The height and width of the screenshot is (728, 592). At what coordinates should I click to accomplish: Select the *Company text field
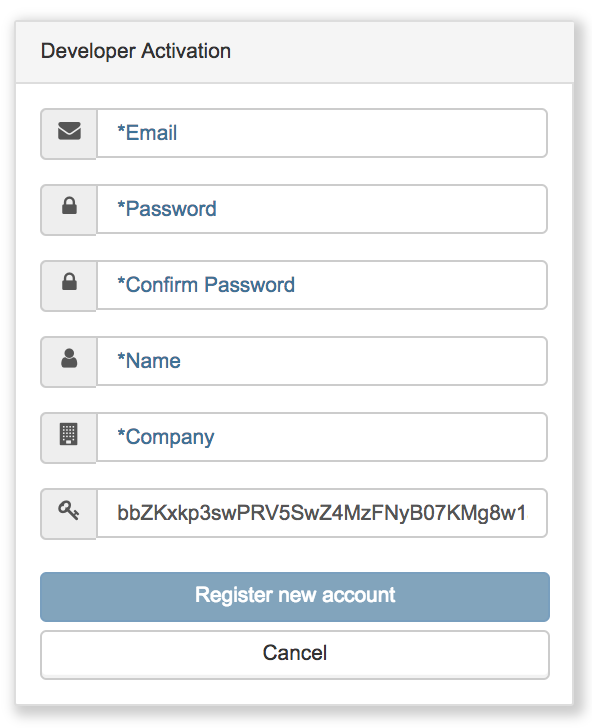322,437
